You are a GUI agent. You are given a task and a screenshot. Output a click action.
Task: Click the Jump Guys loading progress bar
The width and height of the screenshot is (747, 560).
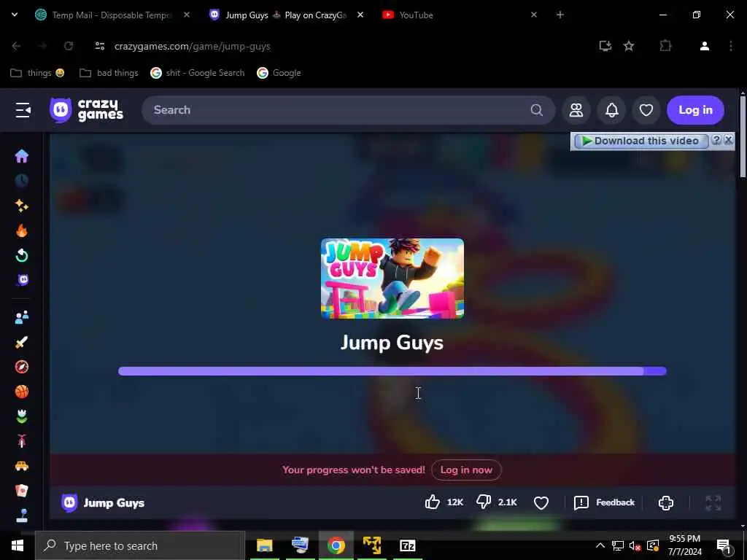[x=392, y=371]
